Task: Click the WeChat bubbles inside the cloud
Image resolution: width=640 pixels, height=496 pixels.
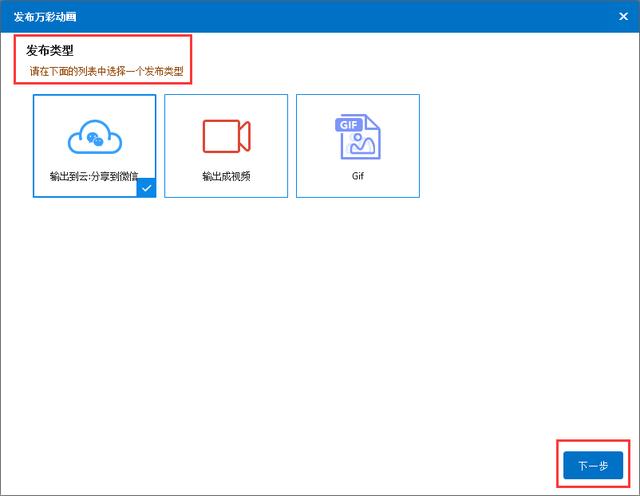Action: pyautogui.click(x=94, y=140)
